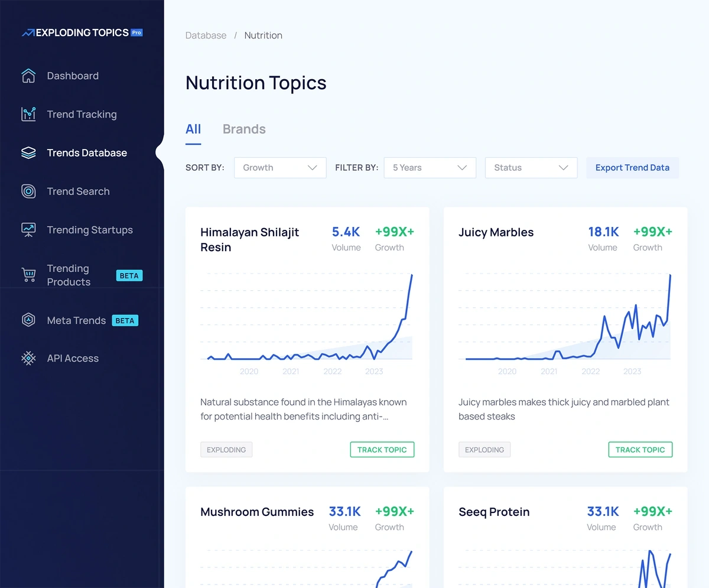The height and width of the screenshot is (588, 709).
Task: Open the Sort By Growth dropdown
Action: point(280,168)
